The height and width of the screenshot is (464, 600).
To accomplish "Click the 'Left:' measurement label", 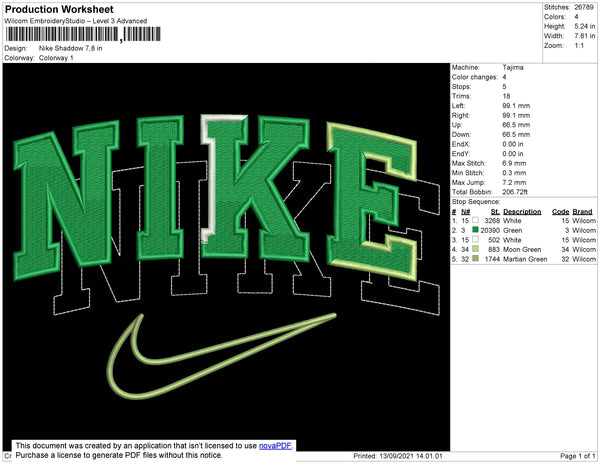I will [x=458, y=106].
